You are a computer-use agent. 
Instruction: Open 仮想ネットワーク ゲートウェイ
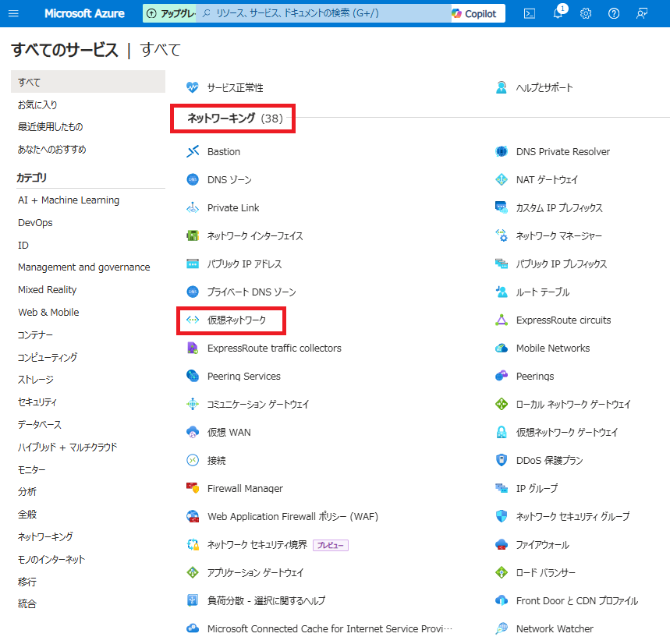[566, 432]
